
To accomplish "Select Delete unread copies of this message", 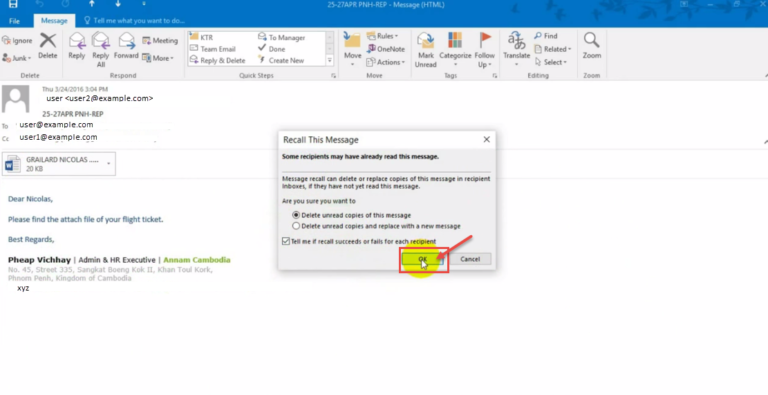I will [352, 215].
